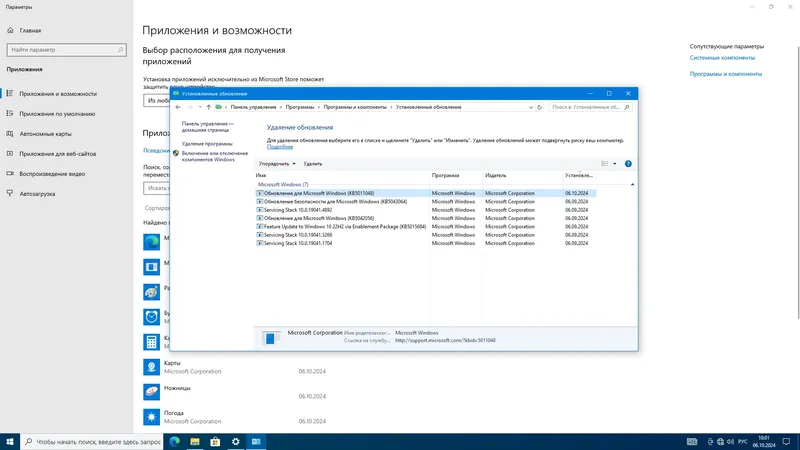Open Programs and Components related link
This screenshot has height=450, width=800.
726,74
